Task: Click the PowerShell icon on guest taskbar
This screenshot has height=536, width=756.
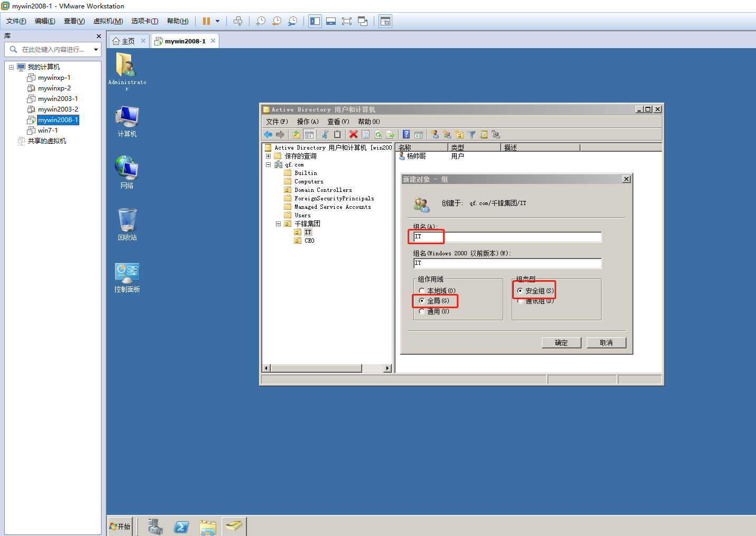Action: pos(181,526)
